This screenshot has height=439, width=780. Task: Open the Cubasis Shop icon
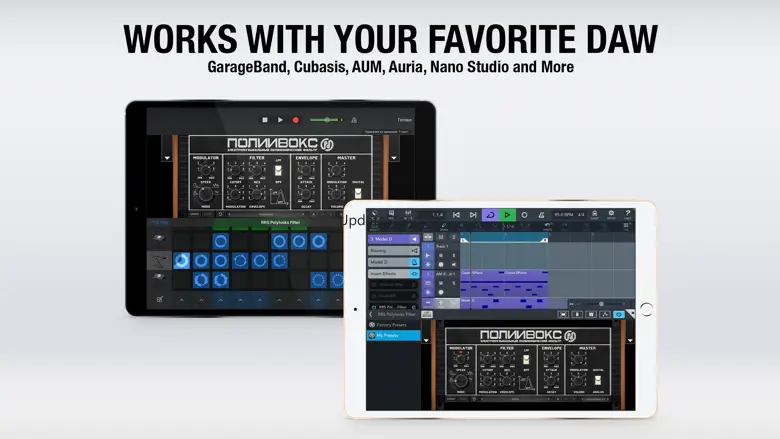coord(594,215)
